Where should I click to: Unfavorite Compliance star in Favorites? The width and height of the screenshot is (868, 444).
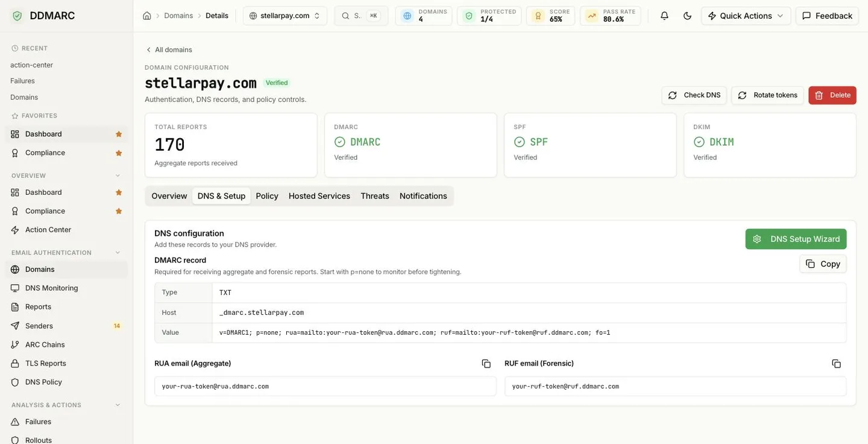coord(119,153)
